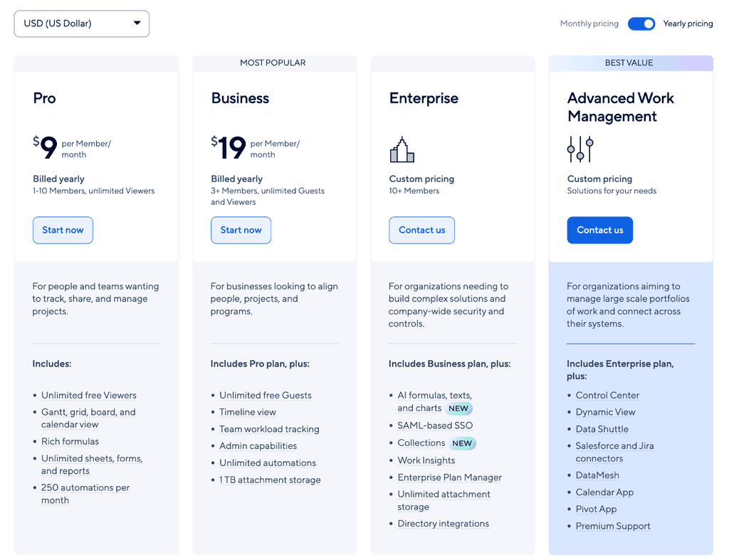Click the currency selector chevron arrow
Viewport: 729px width, 560px height.
[x=137, y=23]
